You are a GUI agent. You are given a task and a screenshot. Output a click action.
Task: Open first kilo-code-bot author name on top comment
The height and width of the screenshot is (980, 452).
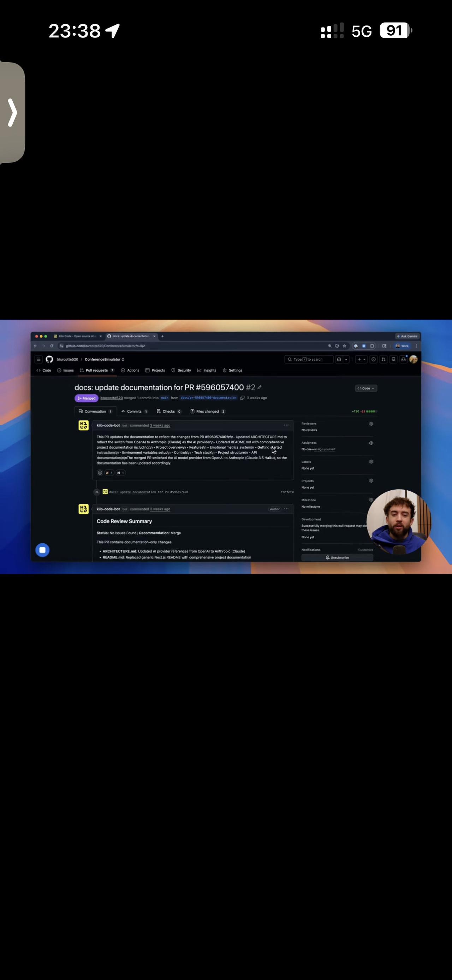click(x=108, y=425)
